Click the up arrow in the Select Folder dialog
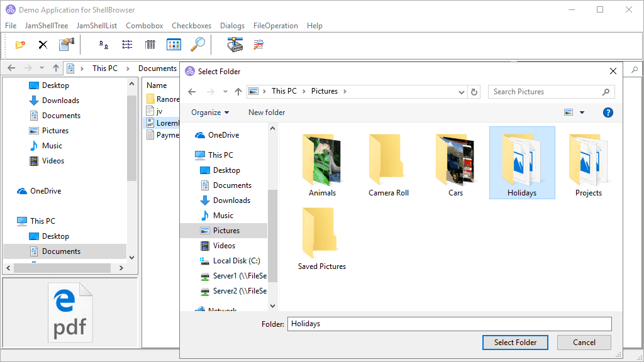This screenshot has width=644, height=362. pos(238,91)
